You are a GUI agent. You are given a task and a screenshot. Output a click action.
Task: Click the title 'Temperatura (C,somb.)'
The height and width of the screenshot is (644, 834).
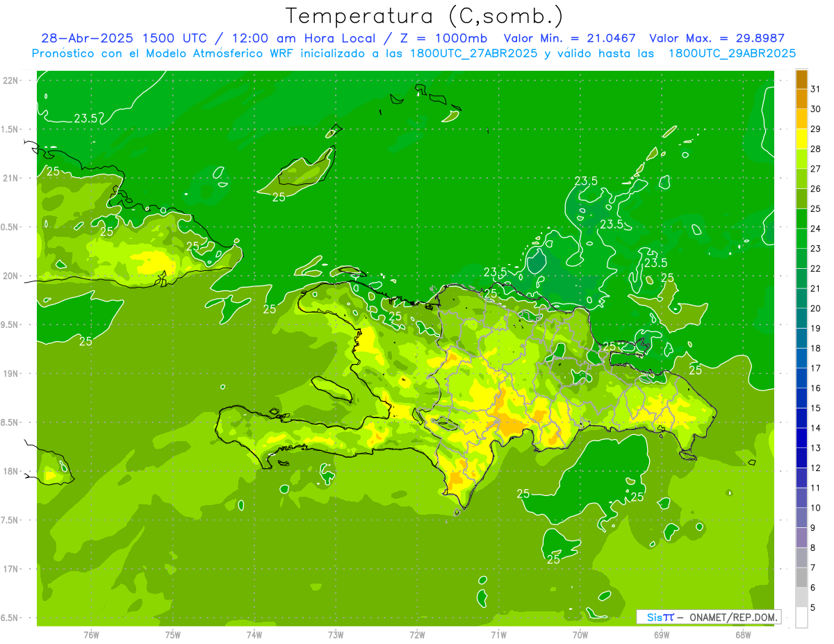coord(425,15)
